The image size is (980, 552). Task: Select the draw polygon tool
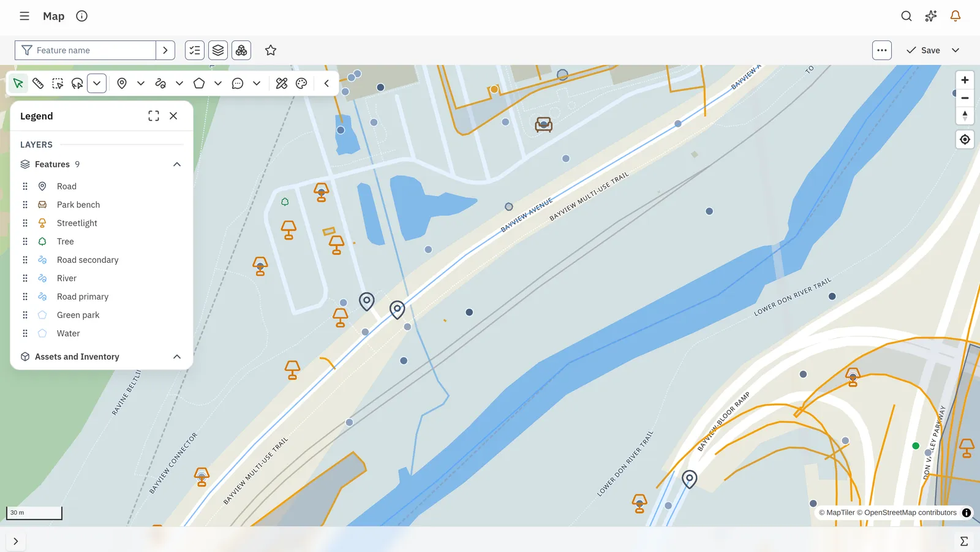199,83
